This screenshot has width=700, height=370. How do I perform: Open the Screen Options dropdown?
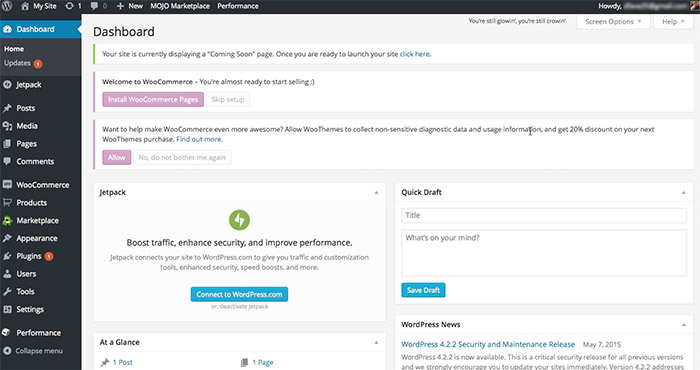pyautogui.click(x=613, y=21)
